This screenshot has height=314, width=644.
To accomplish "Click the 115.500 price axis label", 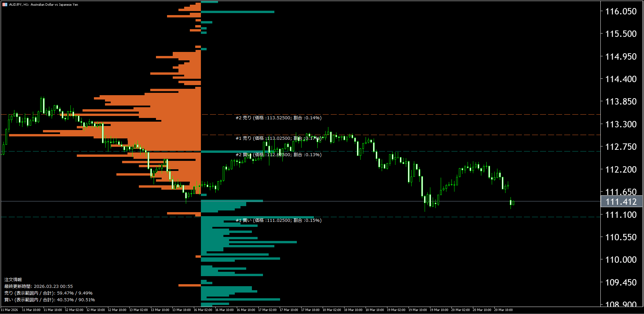I will [621, 34].
